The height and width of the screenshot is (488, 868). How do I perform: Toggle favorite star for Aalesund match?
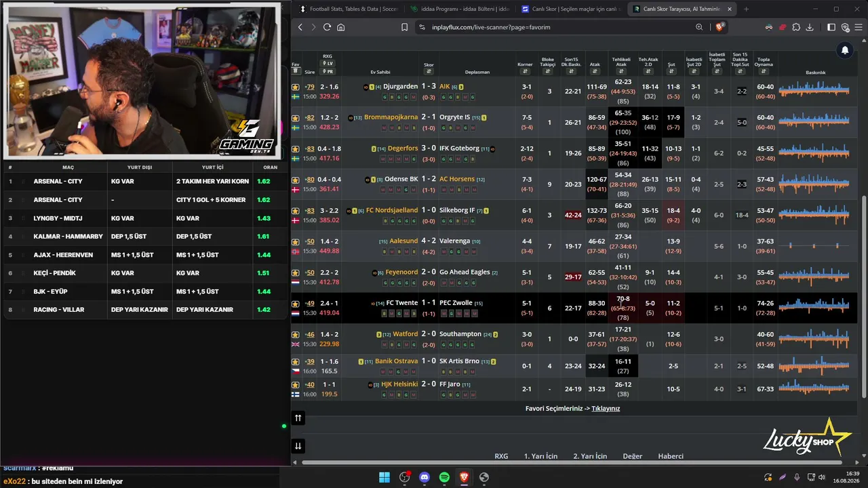[x=295, y=241]
